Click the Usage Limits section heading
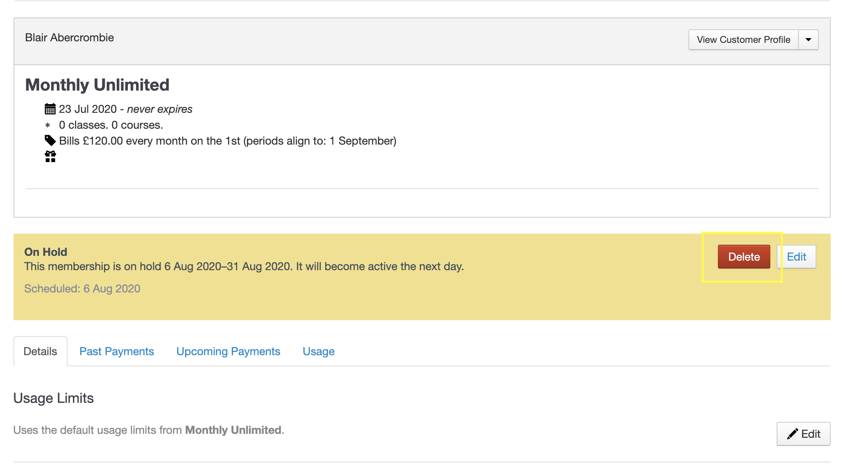This screenshot has height=468, width=868. [x=54, y=398]
